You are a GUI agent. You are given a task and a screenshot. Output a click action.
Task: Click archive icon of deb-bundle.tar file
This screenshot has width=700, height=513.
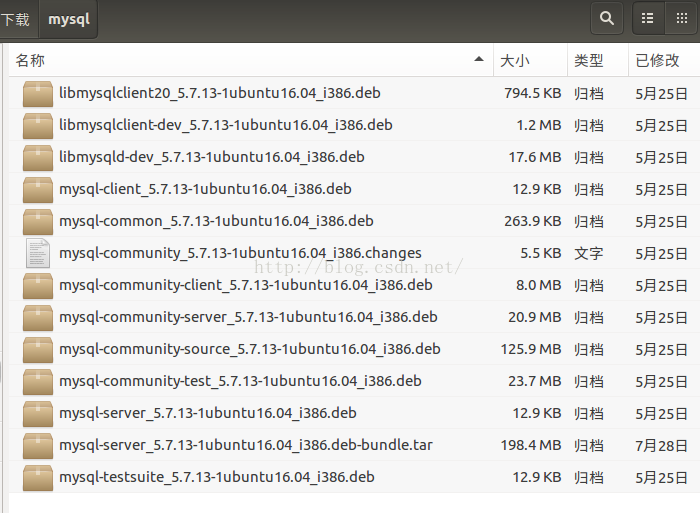pos(38,446)
